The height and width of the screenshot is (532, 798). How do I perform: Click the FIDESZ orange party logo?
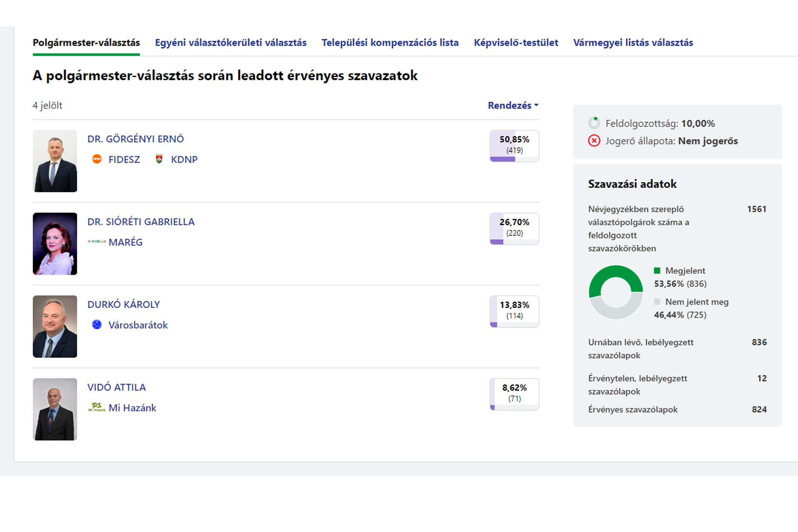(x=97, y=159)
